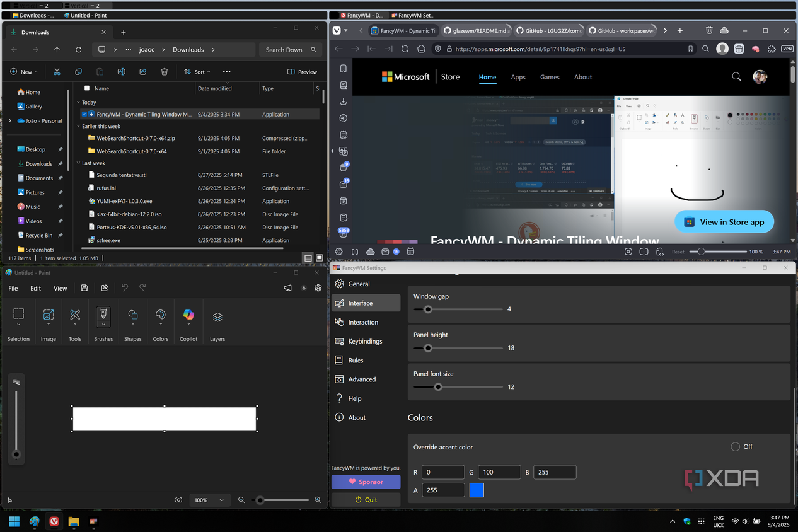This screenshot has width=798, height=532.
Task: Click the closed tabs trash icon in Vivaldi
Action: point(709,30)
